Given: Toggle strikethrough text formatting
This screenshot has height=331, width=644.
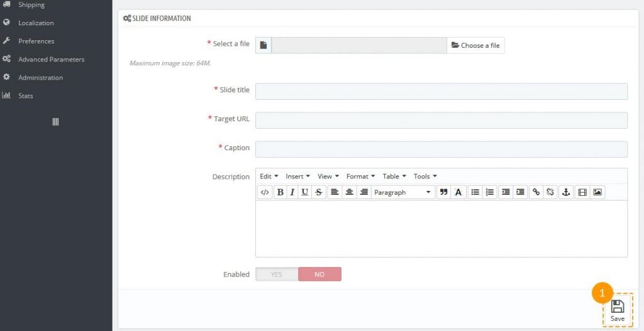Looking at the screenshot, I should pos(319,192).
